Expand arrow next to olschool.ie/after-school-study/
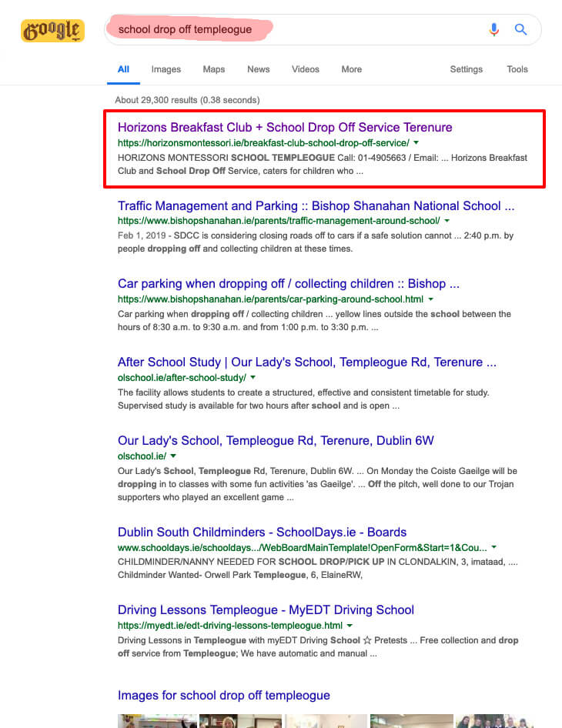562x728 pixels. click(253, 377)
